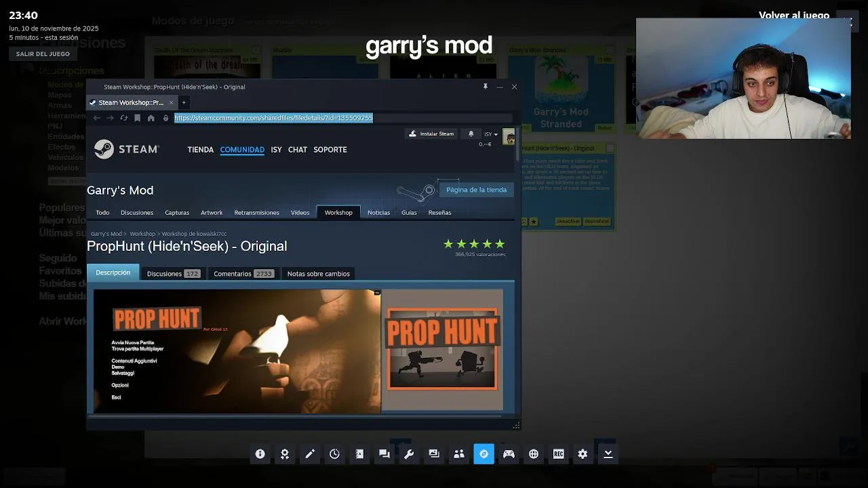Click the REC recording icon
This screenshot has height=488, width=868.
coord(558,454)
